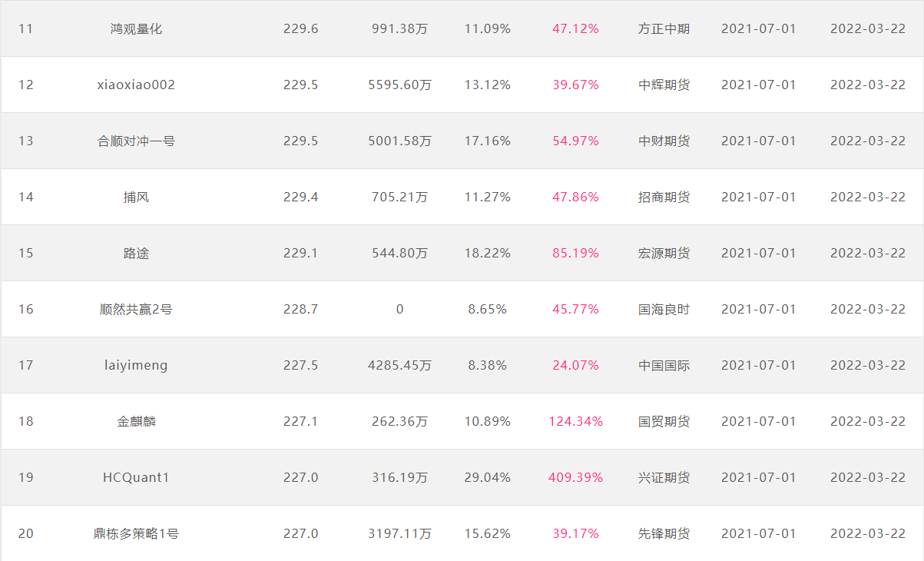Click the 捕风 account name
The width and height of the screenshot is (924, 561).
pyautogui.click(x=136, y=198)
